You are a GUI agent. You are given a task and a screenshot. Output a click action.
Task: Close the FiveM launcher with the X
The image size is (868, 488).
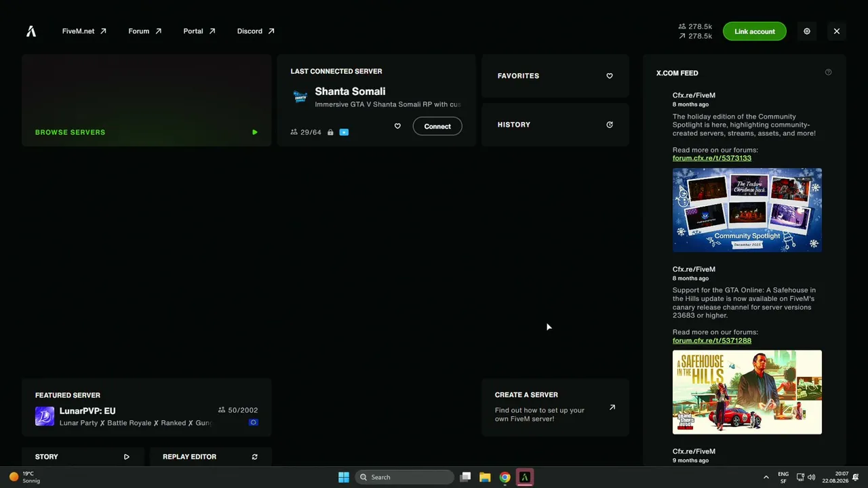[x=836, y=31]
